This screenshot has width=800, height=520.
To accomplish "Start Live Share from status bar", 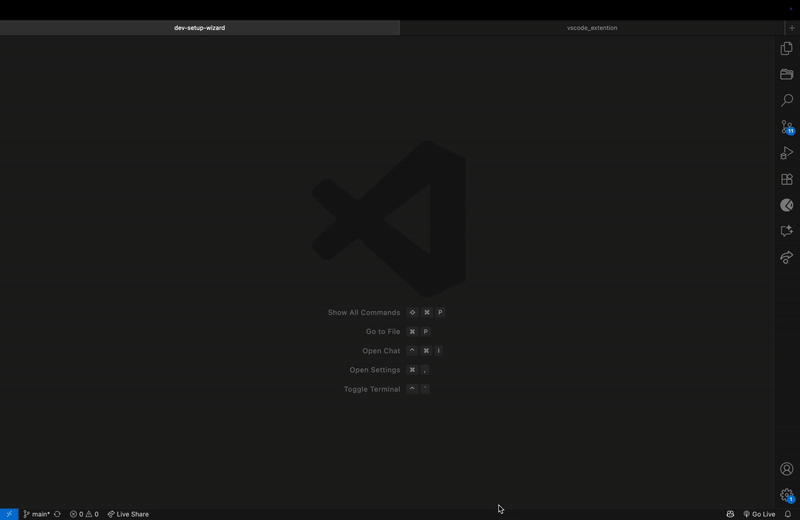I will (x=128, y=514).
